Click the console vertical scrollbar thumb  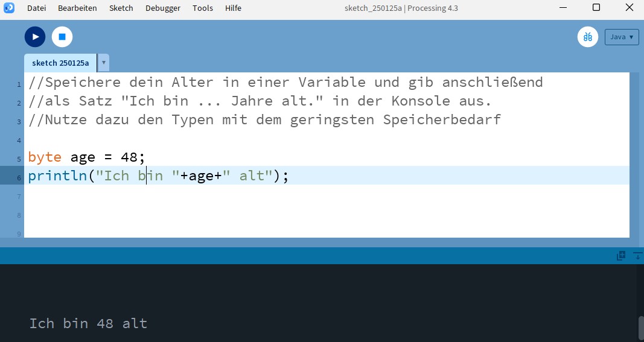[x=641, y=328]
